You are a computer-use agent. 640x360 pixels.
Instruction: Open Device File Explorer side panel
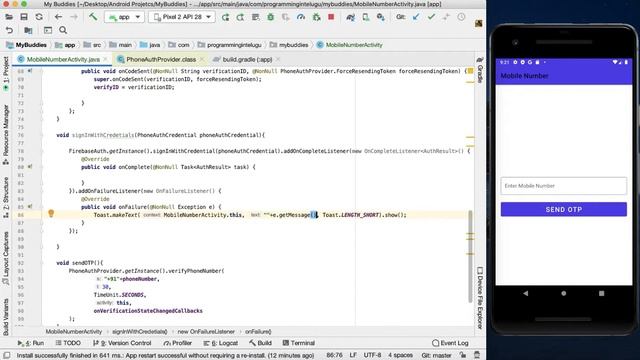tap(480, 298)
